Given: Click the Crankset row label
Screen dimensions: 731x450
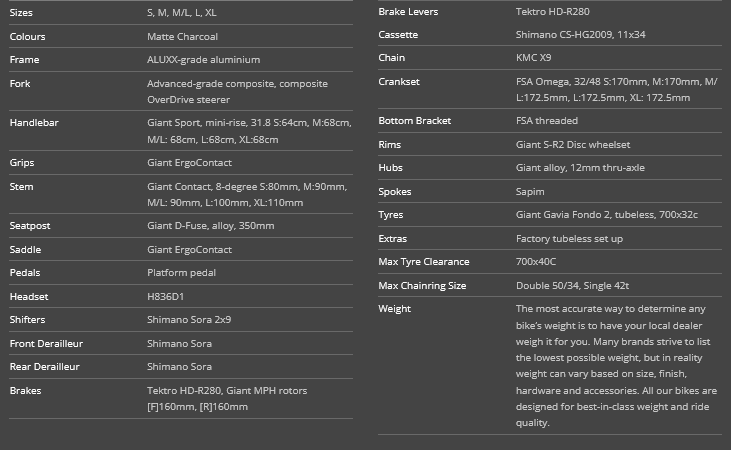Looking at the screenshot, I should click(399, 82).
